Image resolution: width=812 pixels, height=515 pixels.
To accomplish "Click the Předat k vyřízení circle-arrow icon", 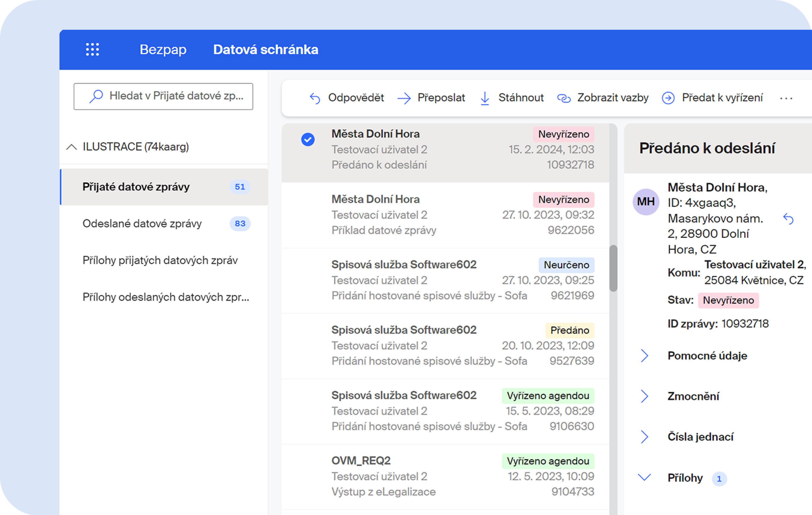I will tap(668, 98).
